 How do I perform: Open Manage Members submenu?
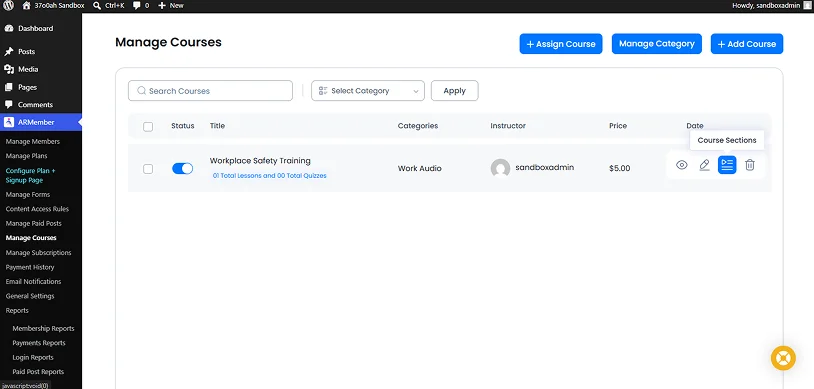(33, 141)
